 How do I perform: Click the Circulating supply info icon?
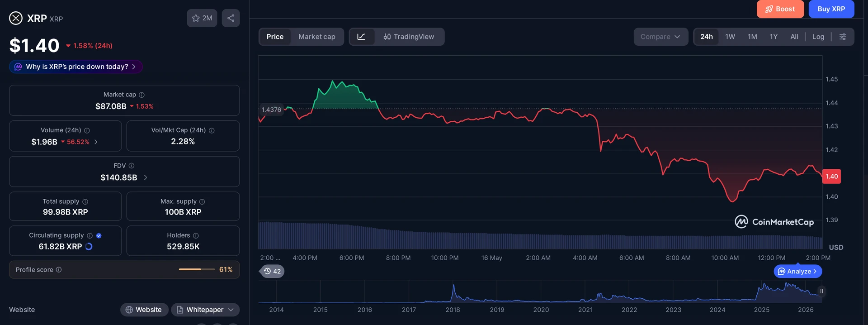pos(90,235)
